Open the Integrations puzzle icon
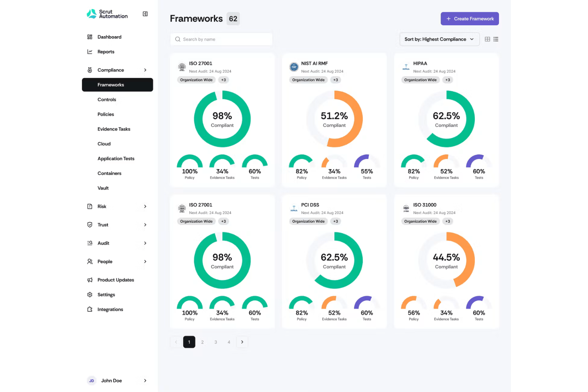The width and height of the screenshot is (588, 392). click(90, 309)
